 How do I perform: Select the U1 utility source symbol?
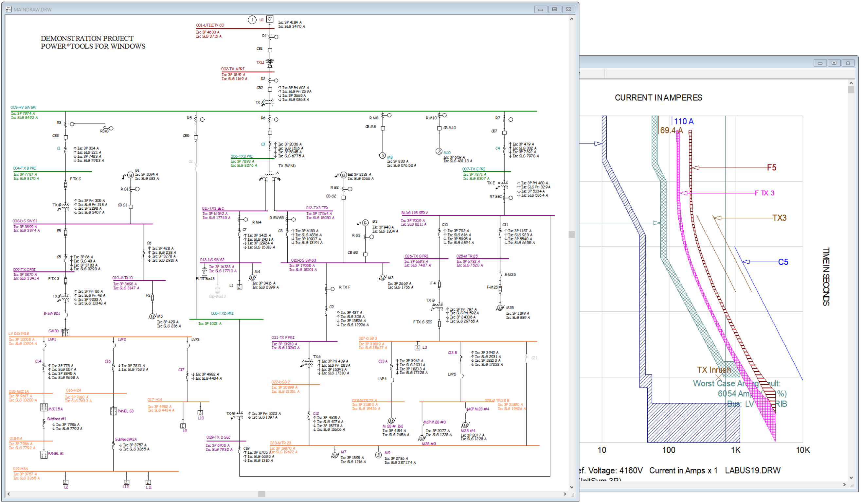click(x=270, y=19)
